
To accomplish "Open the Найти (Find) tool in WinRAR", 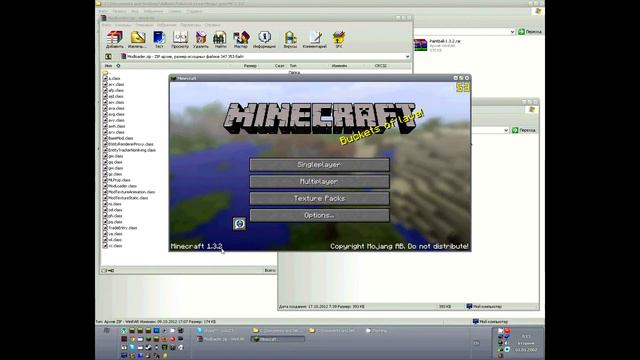I will point(220,40).
